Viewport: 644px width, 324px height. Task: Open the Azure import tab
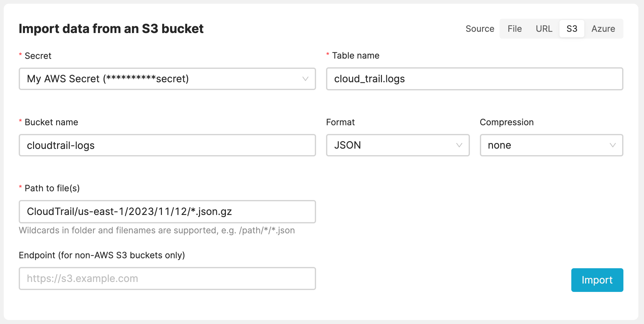[x=603, y=29]
